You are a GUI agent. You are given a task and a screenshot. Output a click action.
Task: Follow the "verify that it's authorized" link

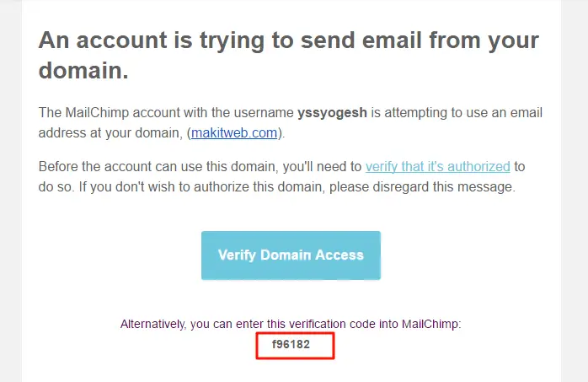[x=437, y=166]
